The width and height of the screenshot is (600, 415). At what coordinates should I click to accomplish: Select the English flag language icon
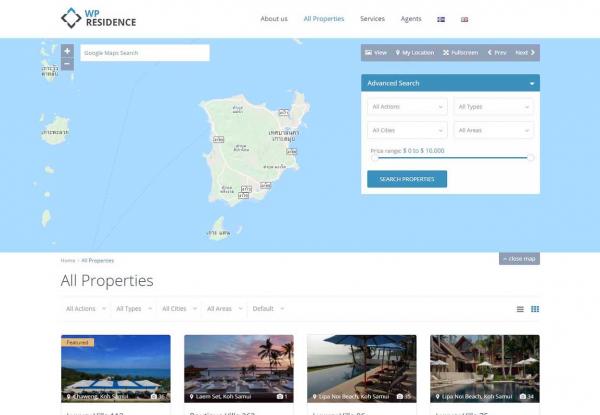pos(464,19)
